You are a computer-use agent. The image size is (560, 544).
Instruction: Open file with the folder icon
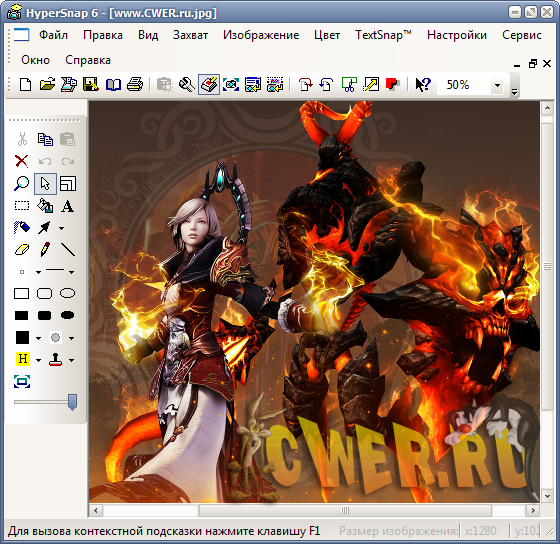click(x=48, y=85)
